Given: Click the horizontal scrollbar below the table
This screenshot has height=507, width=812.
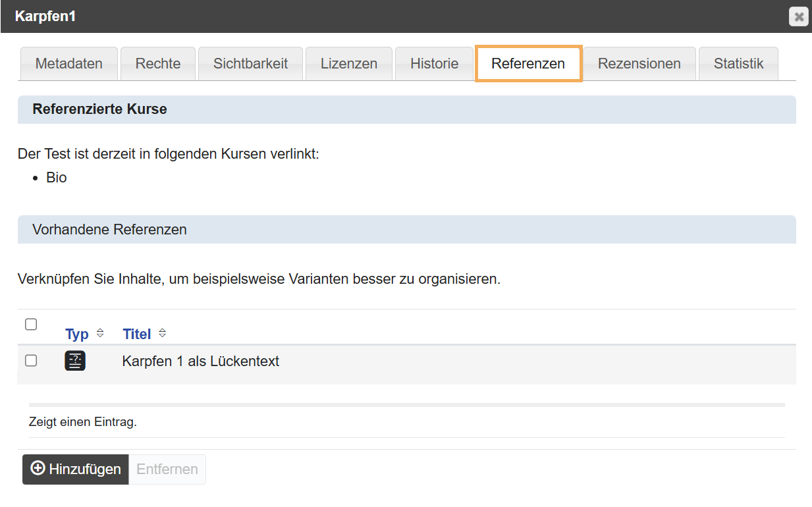Looking at the screenshot, I should 405,402.
